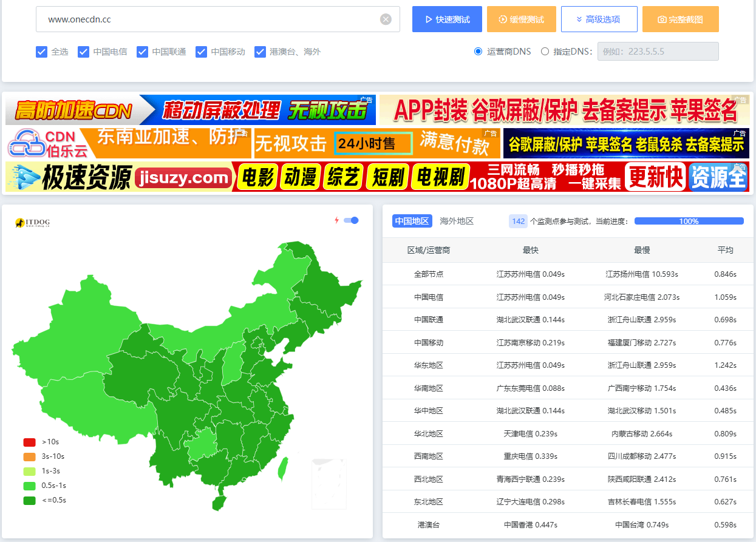Click the ITDOG logo on the map
Screen dimensions: 756x542
click(33, 223)
